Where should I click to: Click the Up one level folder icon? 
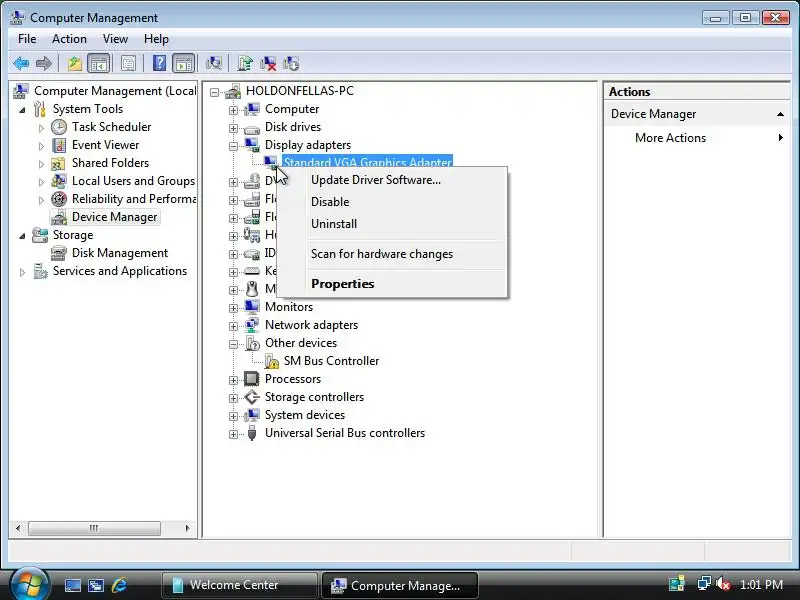tap(74, 64)
